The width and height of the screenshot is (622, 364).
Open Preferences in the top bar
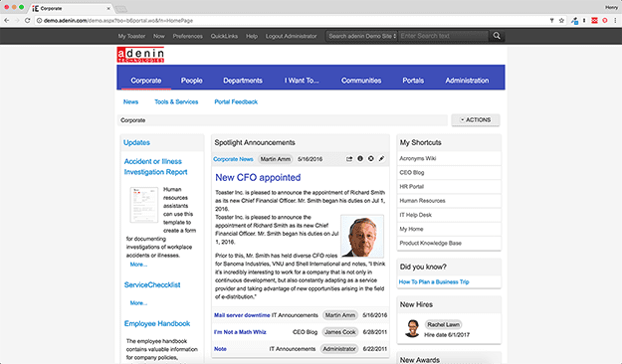[x=188, y=36]
